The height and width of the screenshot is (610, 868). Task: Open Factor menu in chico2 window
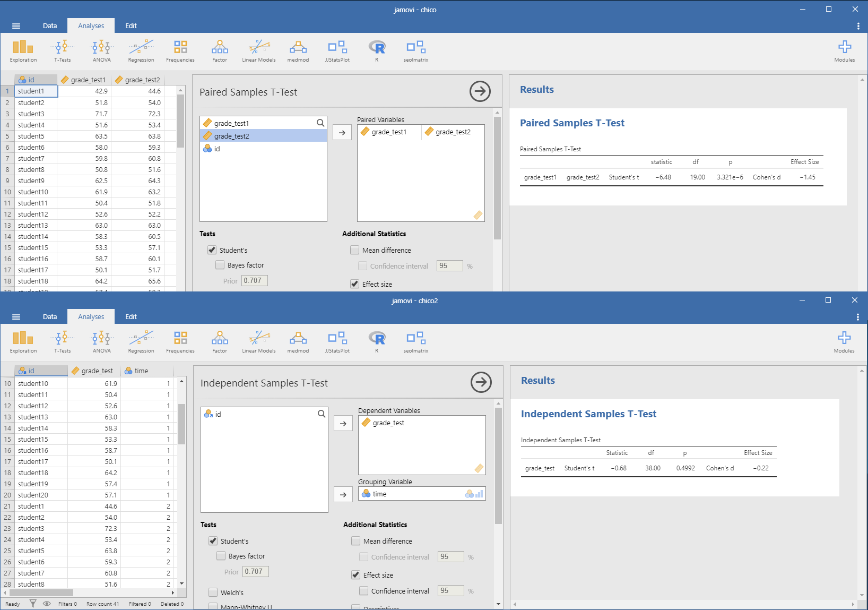click(220, 342)
